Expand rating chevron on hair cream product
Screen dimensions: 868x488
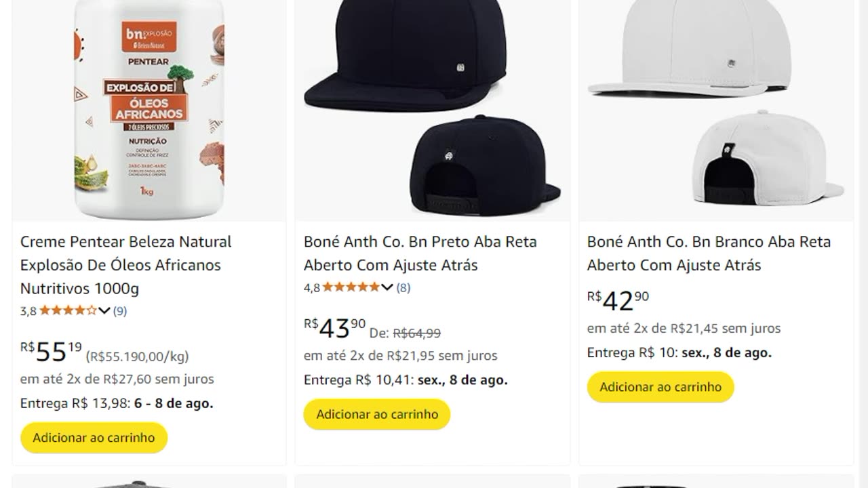(104, 311)
